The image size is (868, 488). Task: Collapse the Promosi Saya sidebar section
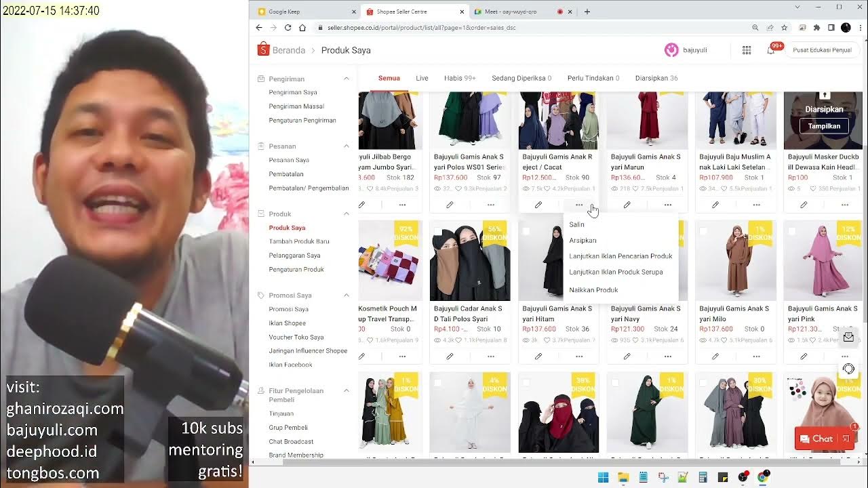tap(347, 295)
